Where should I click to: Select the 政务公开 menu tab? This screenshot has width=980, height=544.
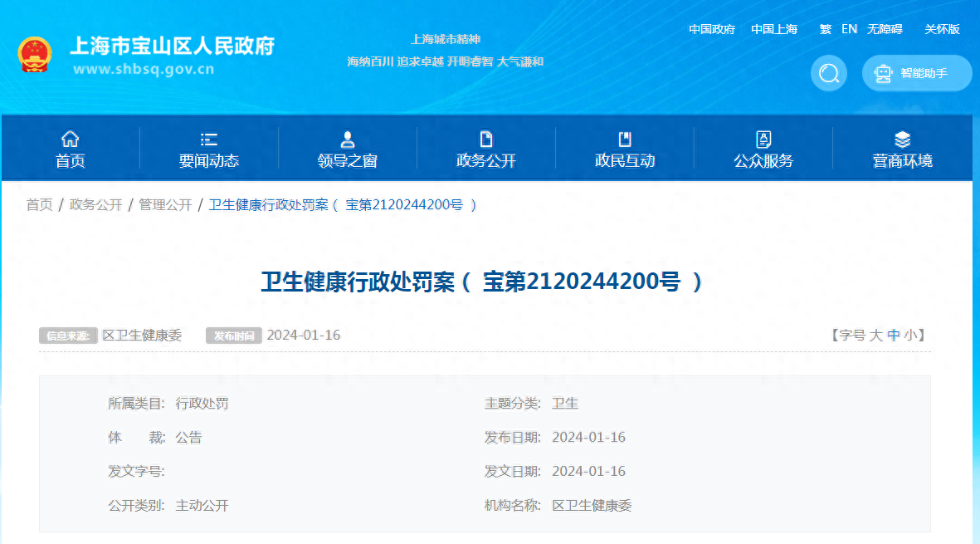(x=486, y=162)
